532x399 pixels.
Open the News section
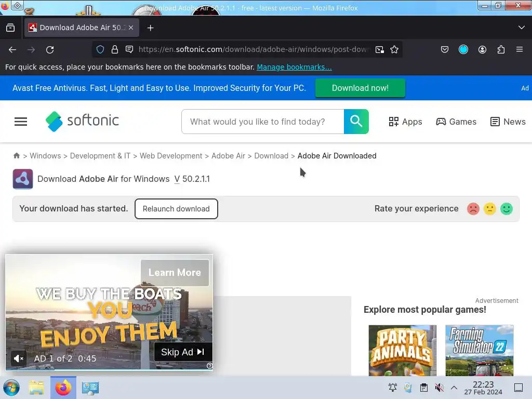pyautogui.click(x=508, y=122)
